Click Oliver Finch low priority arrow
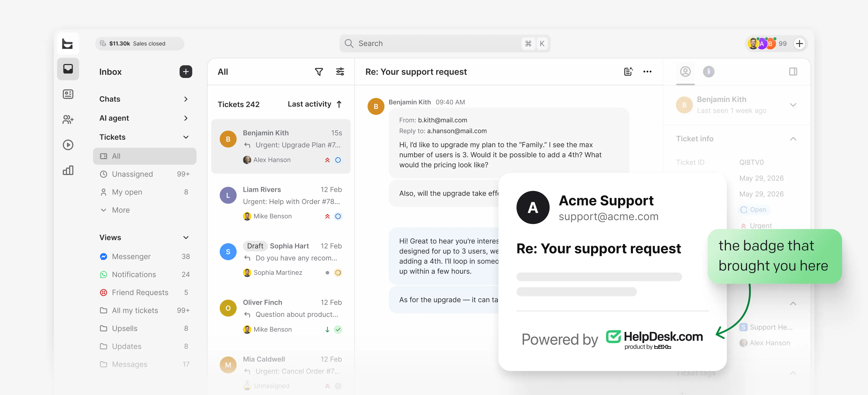Image resolution: width=868 pixels, height=395 pixels. 327,329
